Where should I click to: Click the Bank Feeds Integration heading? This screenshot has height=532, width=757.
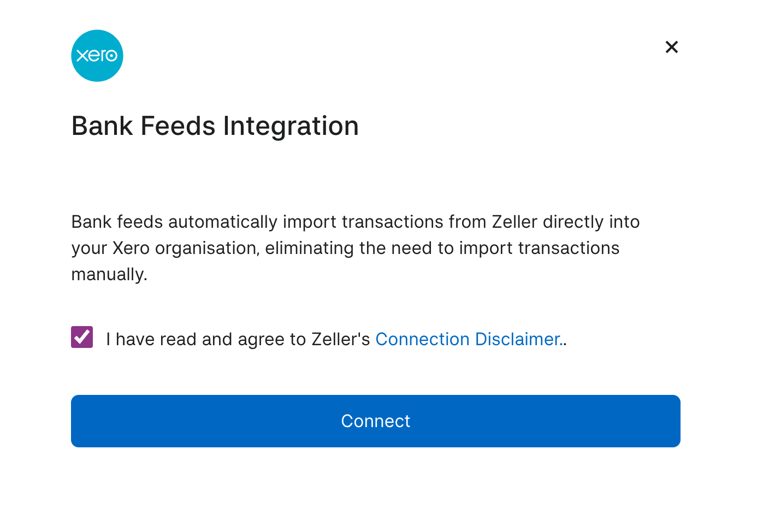click(x=215, y=126)
